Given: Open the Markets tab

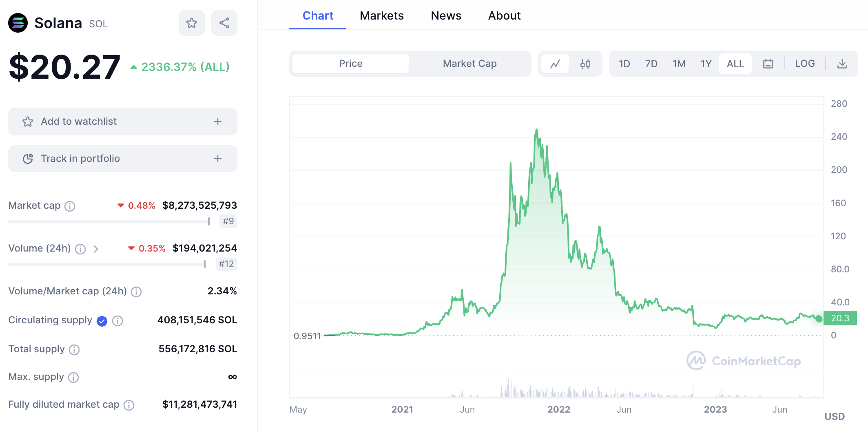Looking at the screenshot, I should point(382,15).
